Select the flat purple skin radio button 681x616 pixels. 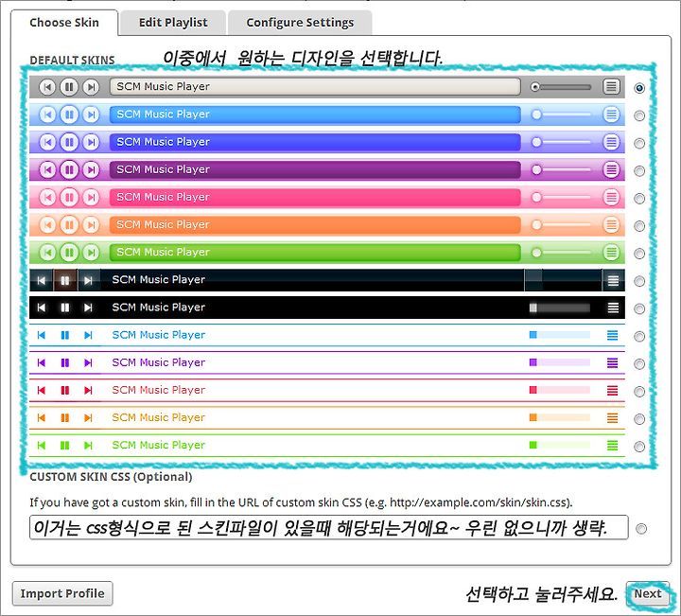coord(638,364)
